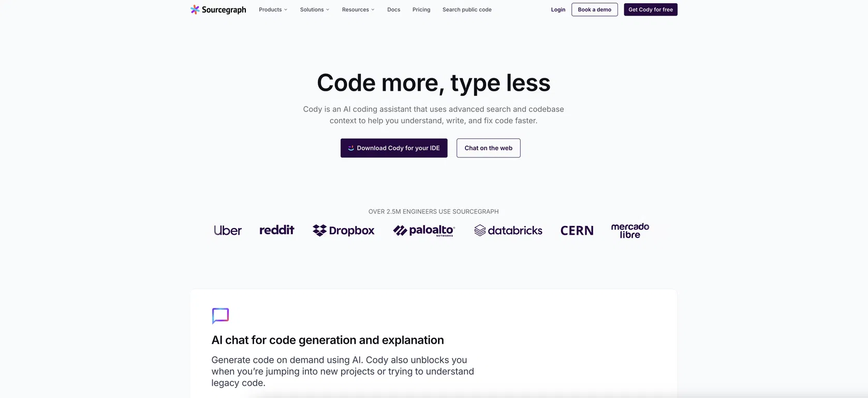Click the Palo Alto Networks logo
The image size is (868, 398).
pos(424,231)
